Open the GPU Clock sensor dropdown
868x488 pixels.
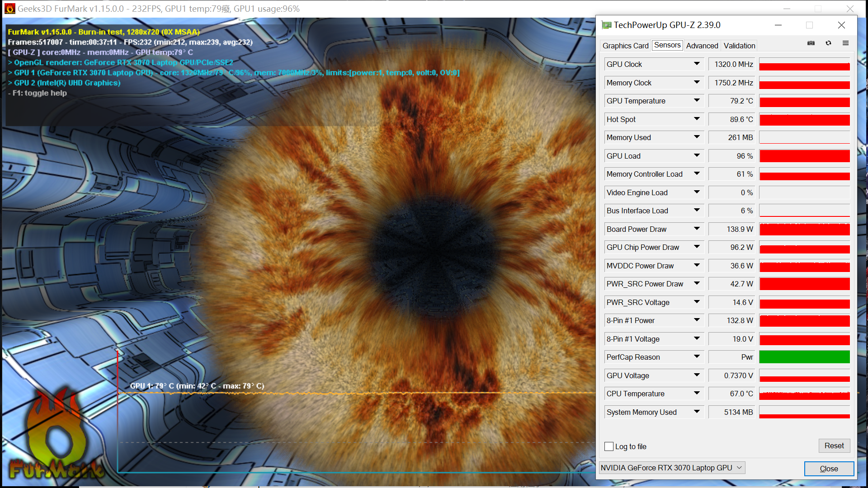(697, 64)
